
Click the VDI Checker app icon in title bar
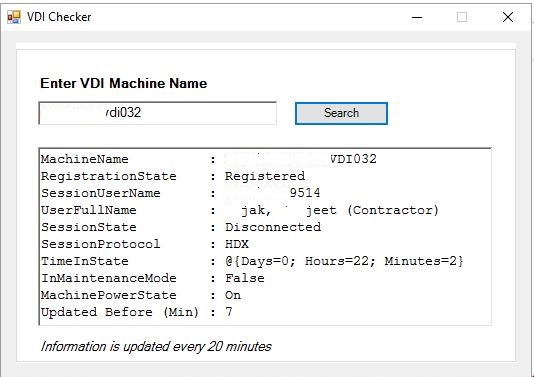click(14, 17)
